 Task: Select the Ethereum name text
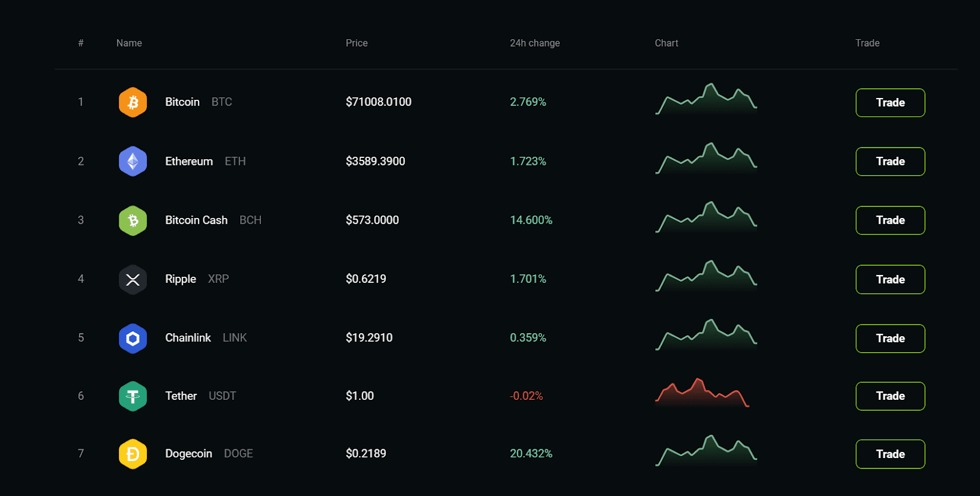tap(189, 161)
